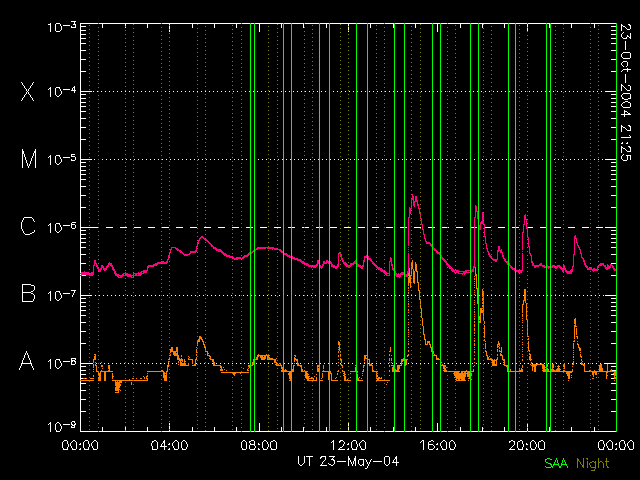Click the 10−5 y-axis tick label

[62, 160]
